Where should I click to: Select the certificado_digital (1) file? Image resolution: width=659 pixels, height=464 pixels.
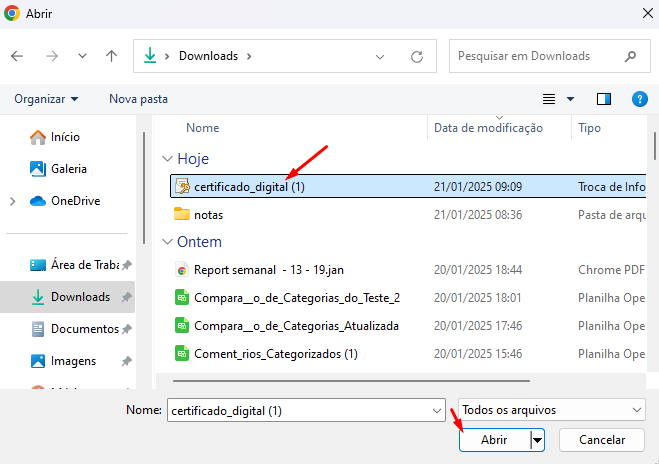point(249,186)
